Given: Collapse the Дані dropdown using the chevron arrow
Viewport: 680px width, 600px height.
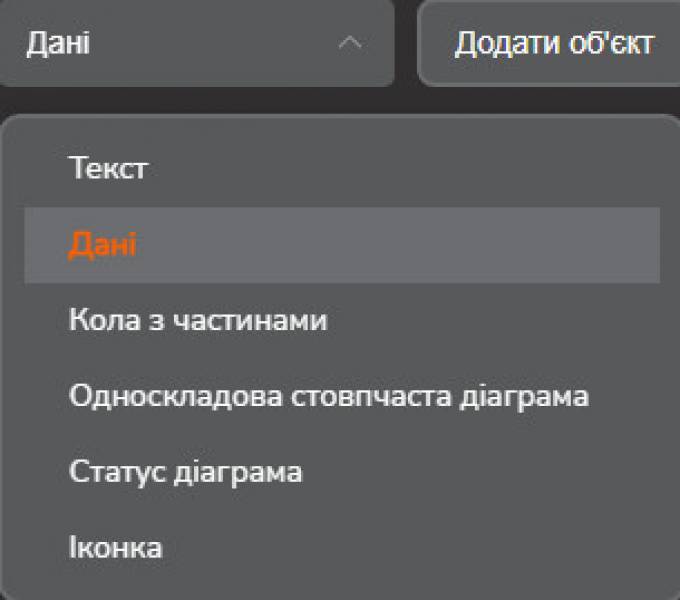Looking at the screenshot, I should tap(349, 43).
